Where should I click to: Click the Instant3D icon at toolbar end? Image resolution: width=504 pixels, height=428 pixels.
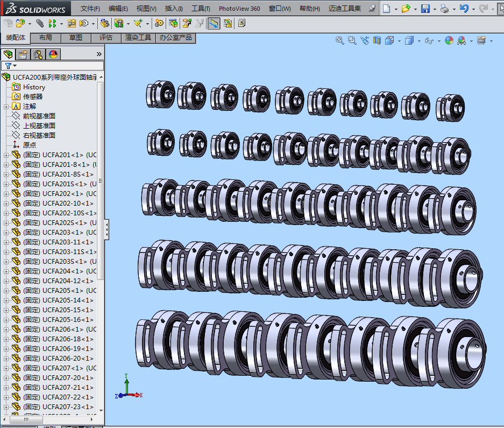point(242,23)
